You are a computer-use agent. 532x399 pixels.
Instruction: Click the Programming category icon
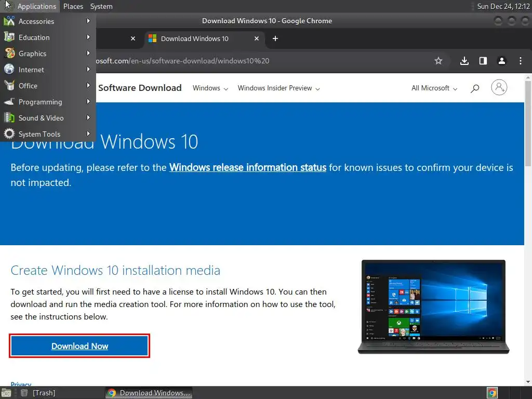[x=9, y=101]
